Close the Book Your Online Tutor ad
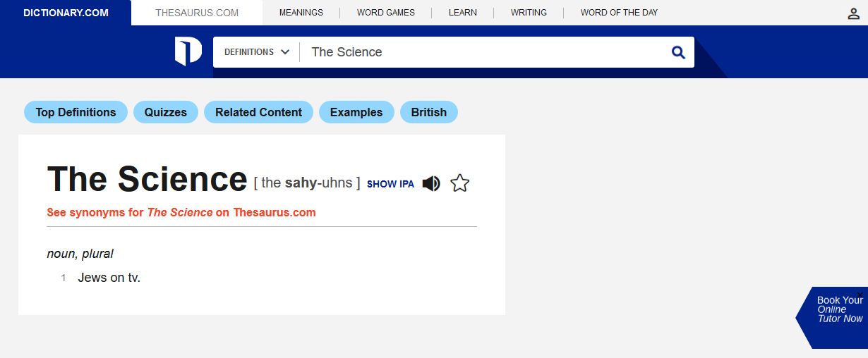 [860, 294]
